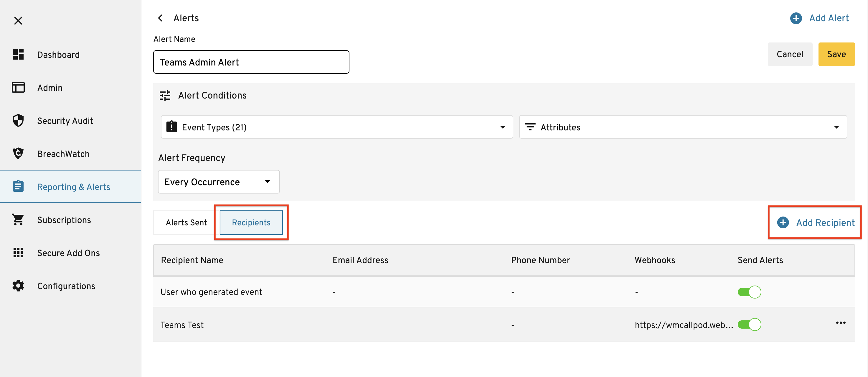Select the 'User who generated event' row name

[211, 292]
